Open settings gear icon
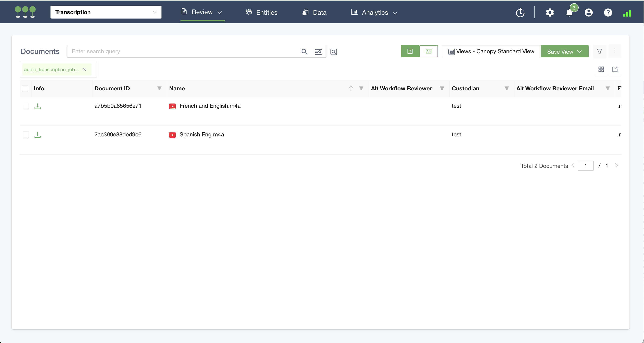 [x=550, y=13]
